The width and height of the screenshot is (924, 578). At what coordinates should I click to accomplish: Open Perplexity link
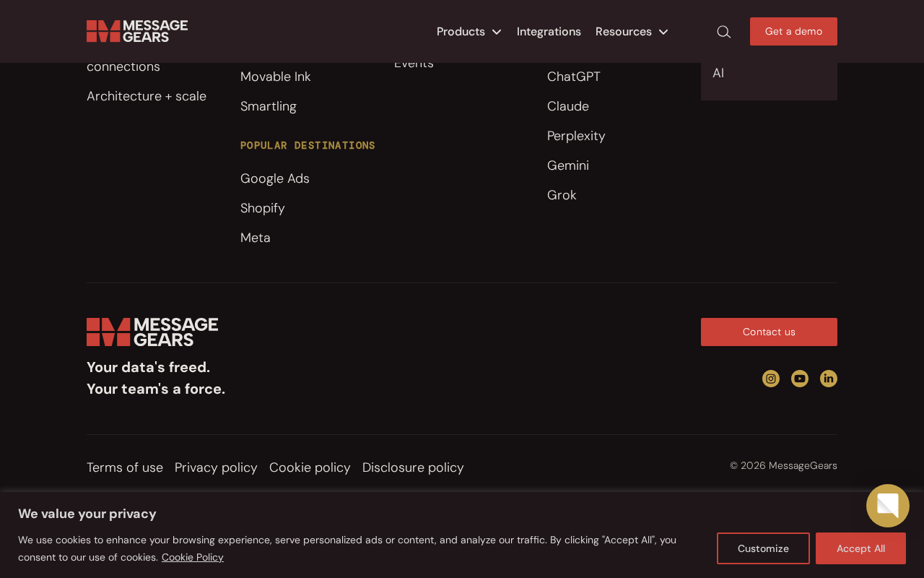pyautogui.click(x=576, y=136)
